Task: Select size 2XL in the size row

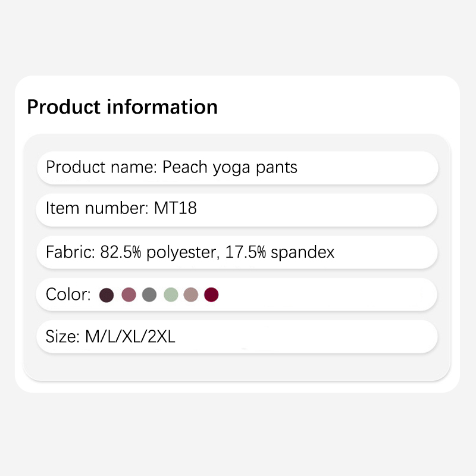Action: 162,337
